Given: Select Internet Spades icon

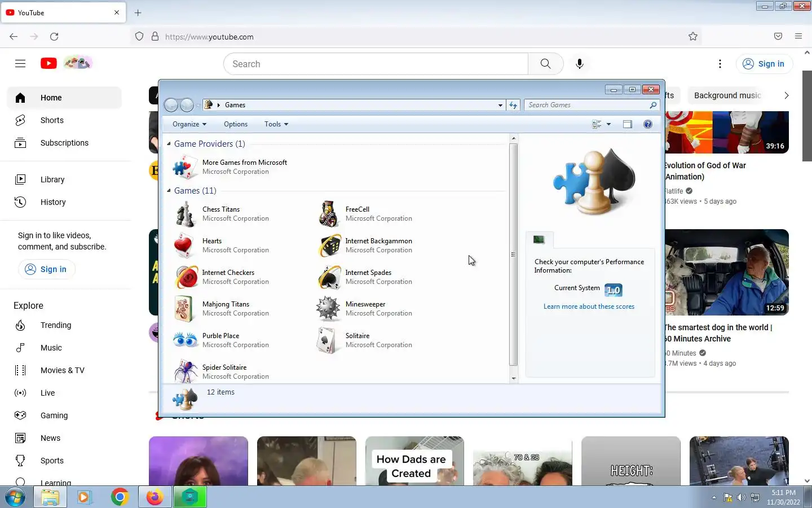Looking at the screenshot, I should click(x=329, y=277).
